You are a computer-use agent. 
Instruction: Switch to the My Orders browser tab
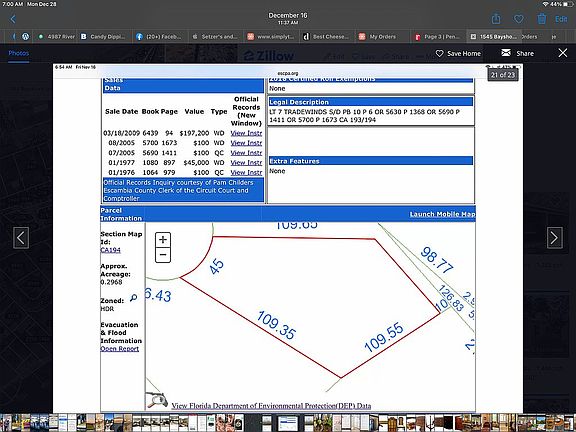[x=378, y=37]
